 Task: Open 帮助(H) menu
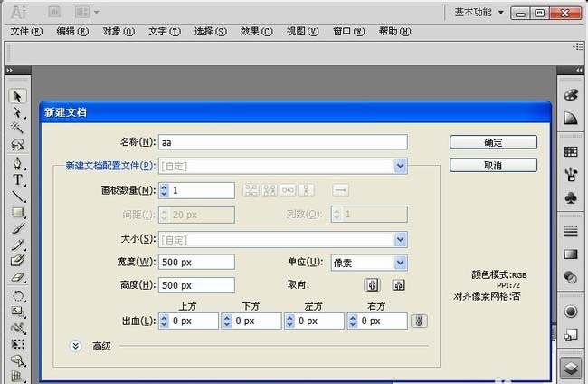[x=395, y=31]
